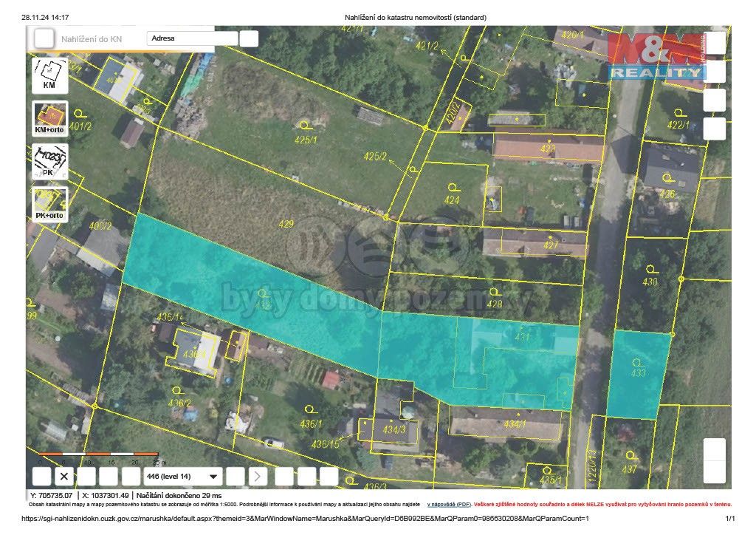Click the X button in bottom toolbar
Screen dimensions: 756x535
(x=64, y=476)
